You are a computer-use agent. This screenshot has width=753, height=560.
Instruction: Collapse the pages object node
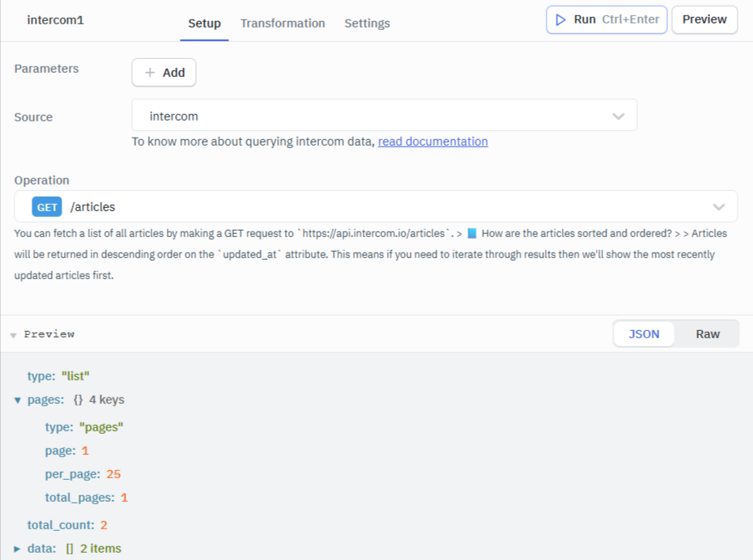(x=17, y=401)
